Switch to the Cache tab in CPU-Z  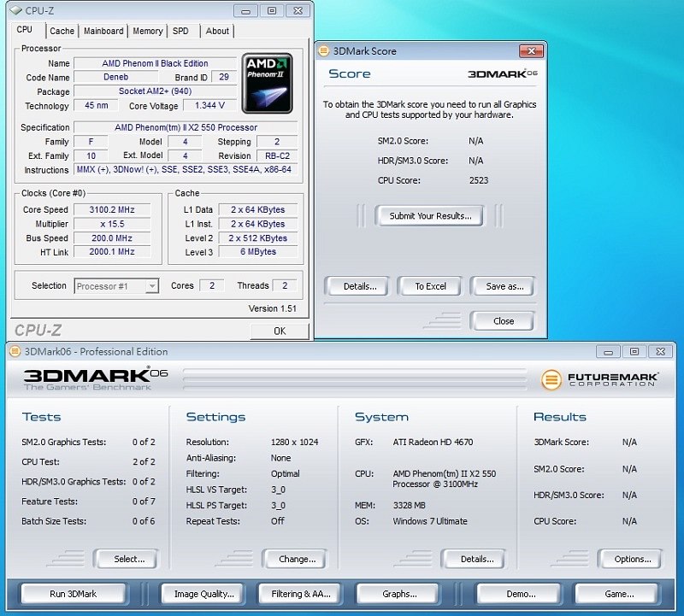pyautogui.click(x=62, y=31)
